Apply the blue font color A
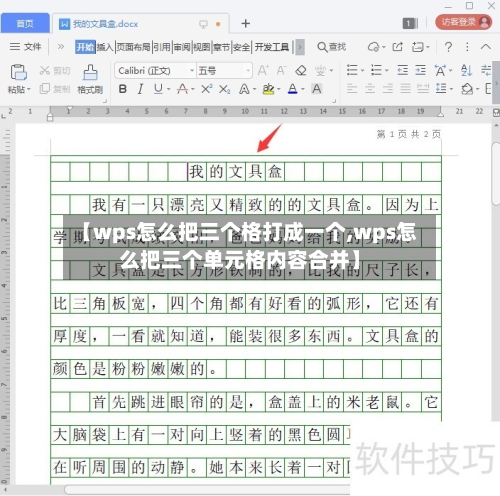 coord(292,89)
